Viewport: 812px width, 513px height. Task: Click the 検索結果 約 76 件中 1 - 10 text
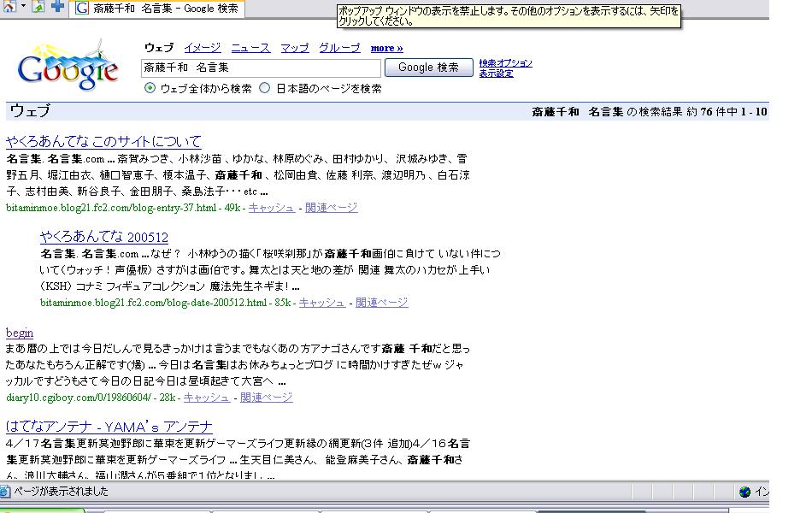tap(703, 112)
